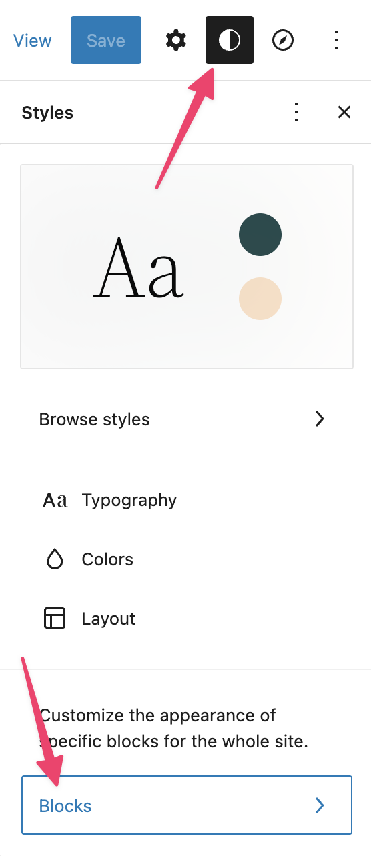The height and width of the screenshot is (868, 371).
Task: Expand the Blocks chevron arrow
Action: pyautogui.click(x=320, y=805)
